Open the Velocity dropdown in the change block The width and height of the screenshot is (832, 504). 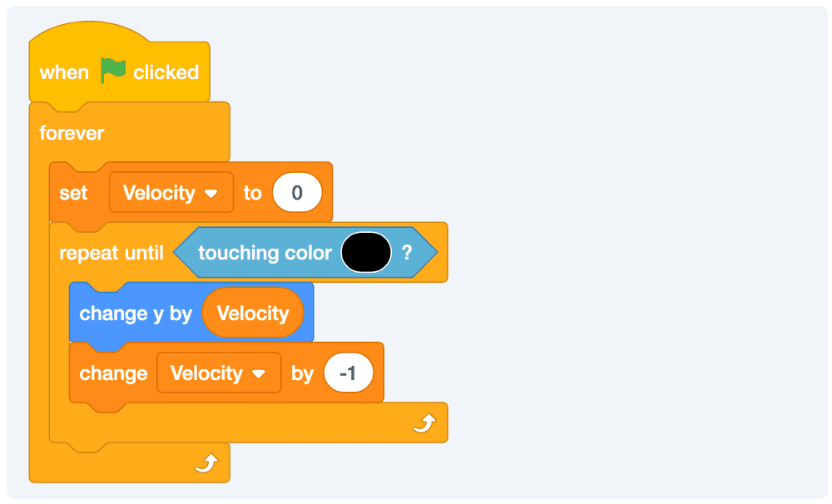219,373
